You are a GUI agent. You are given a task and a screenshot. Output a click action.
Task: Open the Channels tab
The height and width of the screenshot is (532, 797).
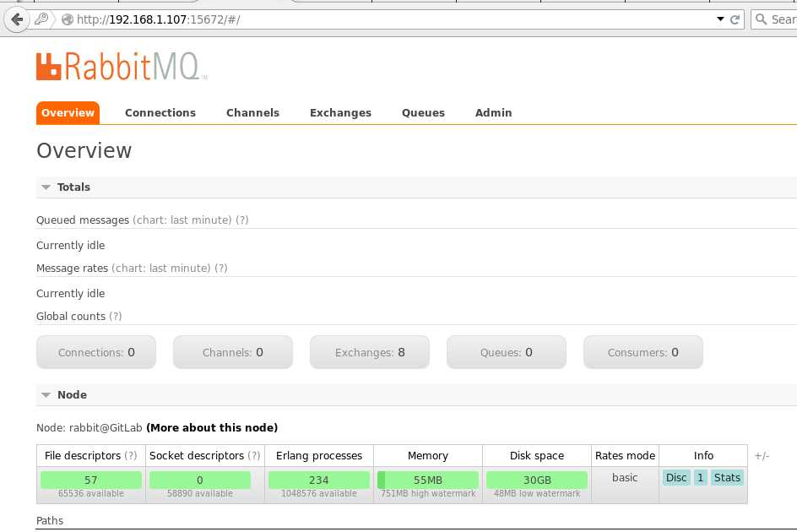click(x=252, y=113)
